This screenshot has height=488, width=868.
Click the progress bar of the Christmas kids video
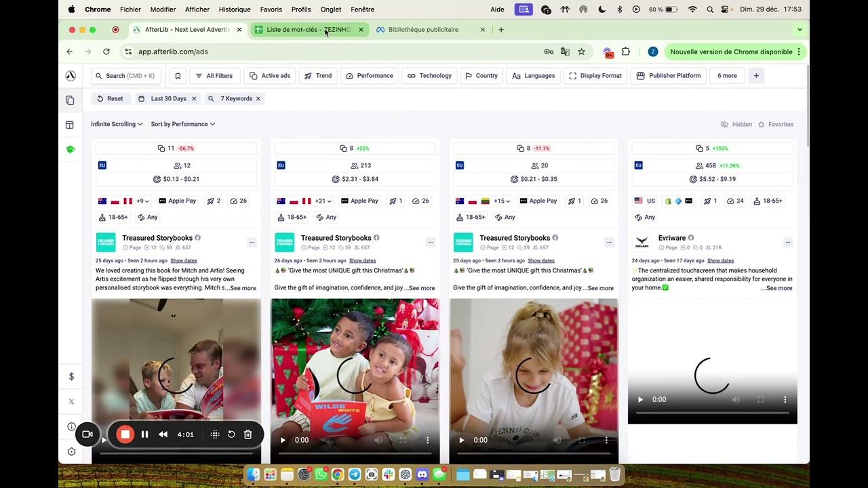point(355,453)
